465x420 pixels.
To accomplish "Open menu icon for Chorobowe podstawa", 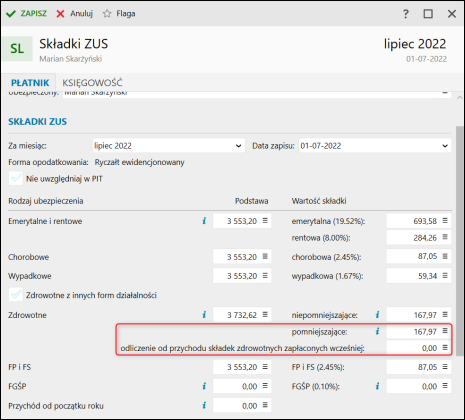I will point(265,256).
